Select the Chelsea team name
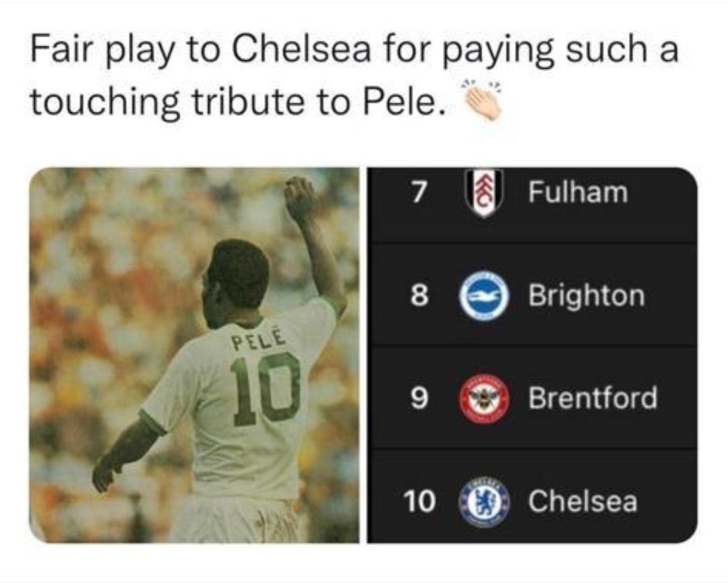 (582, 501)
